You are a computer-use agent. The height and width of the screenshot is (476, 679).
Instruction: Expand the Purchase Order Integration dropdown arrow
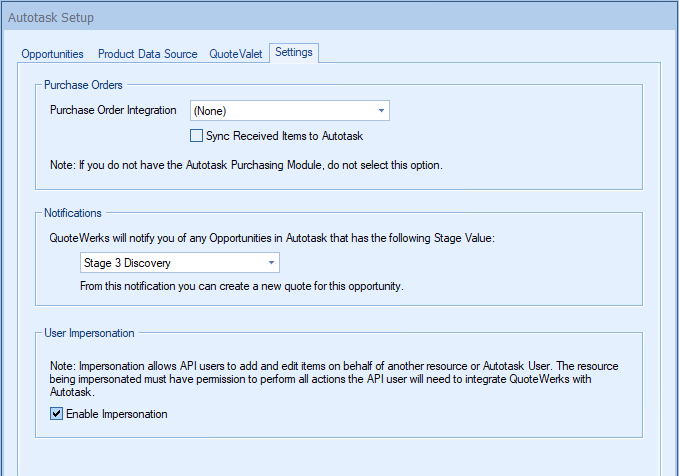381,111
